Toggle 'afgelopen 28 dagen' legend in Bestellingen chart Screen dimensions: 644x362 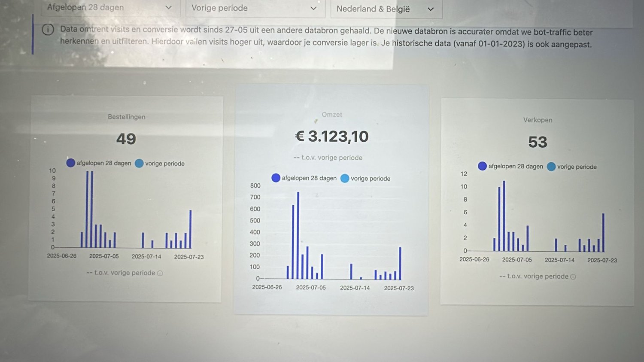(99, 163)
